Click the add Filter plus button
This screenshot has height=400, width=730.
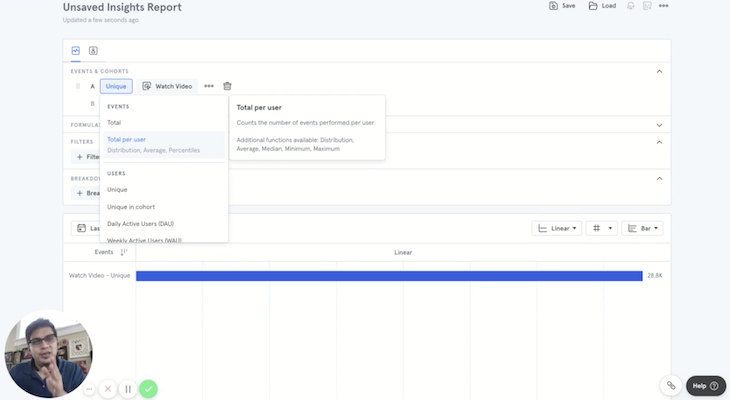86,157
